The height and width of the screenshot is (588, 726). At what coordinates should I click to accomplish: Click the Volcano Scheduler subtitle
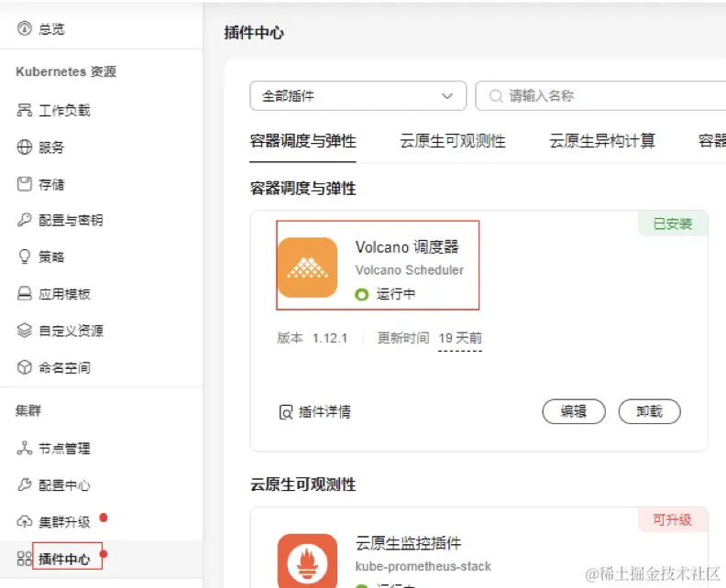(x=410, y=270)
